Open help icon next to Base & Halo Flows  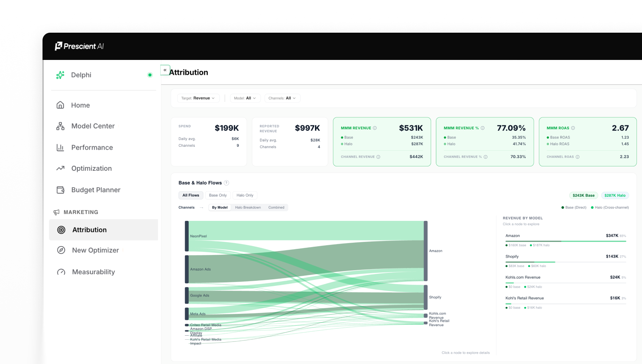[x=226, y=183]
